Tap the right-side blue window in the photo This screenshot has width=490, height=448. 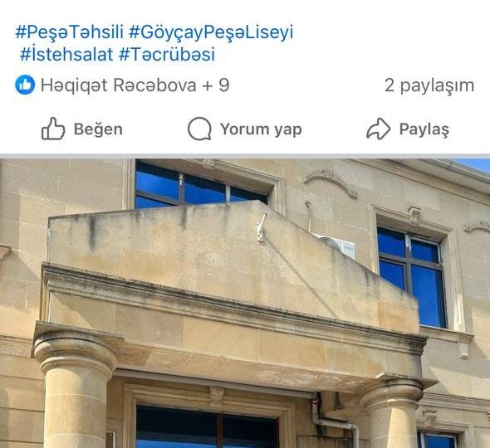[411, 277]
